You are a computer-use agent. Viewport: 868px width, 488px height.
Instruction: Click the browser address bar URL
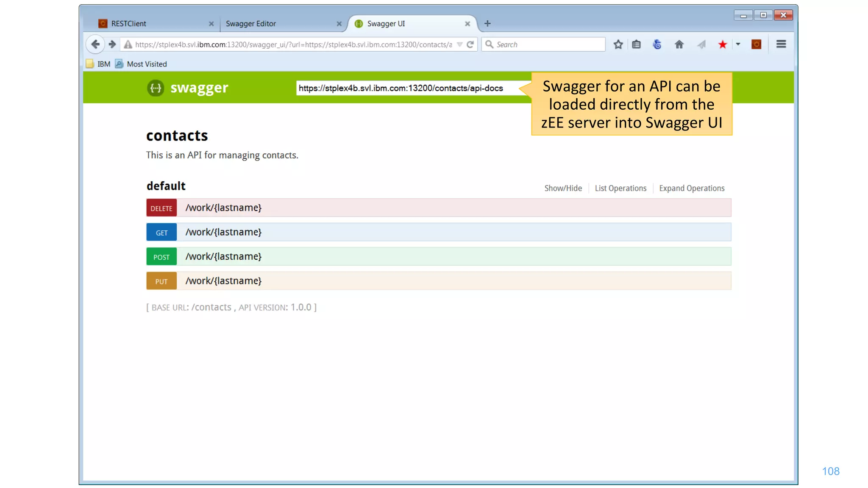pyautogui.click(x=293, y=44)
